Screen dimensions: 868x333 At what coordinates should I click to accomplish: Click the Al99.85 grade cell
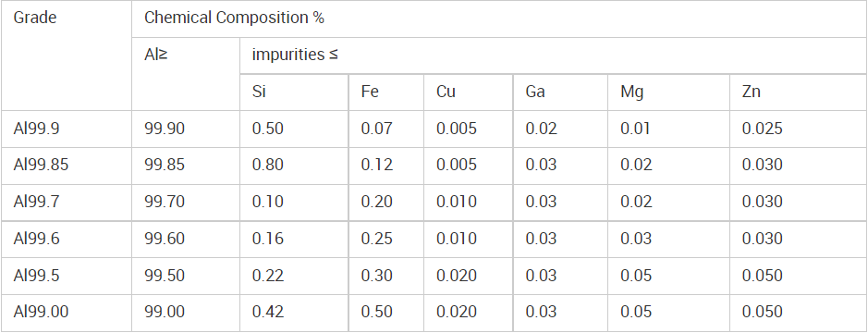tap(67, 166)
